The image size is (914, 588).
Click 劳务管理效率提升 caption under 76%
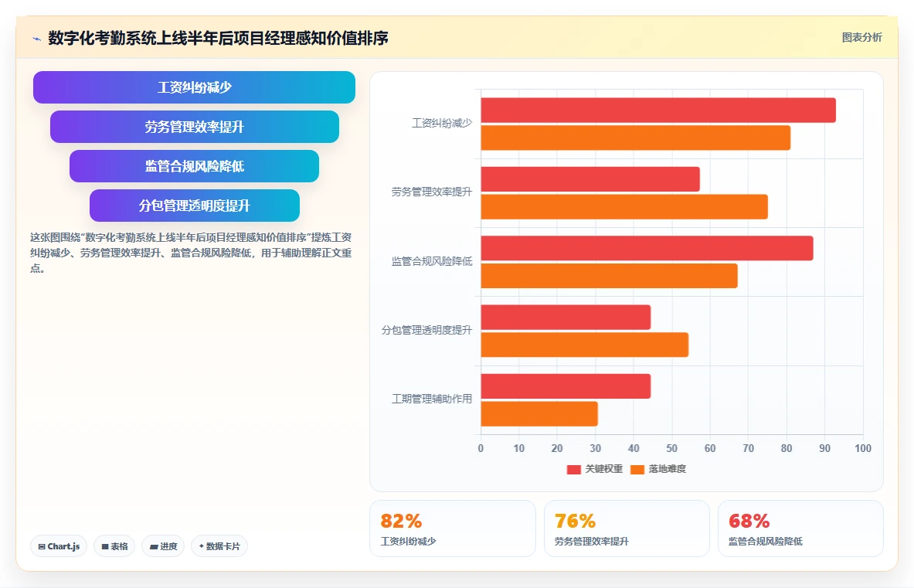[x=592, y=542]
